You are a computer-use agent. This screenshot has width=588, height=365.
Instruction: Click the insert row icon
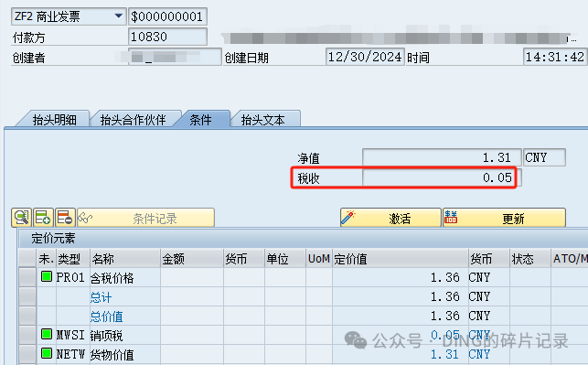coord(43,218)
